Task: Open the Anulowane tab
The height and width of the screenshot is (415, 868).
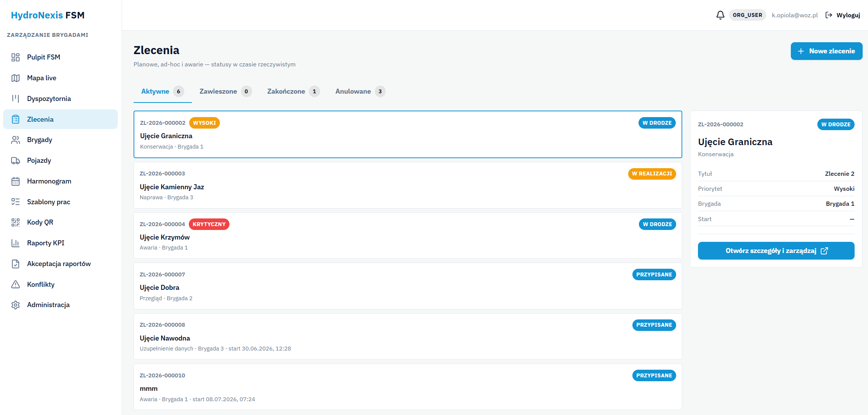Action: click(x=360, y=91)
